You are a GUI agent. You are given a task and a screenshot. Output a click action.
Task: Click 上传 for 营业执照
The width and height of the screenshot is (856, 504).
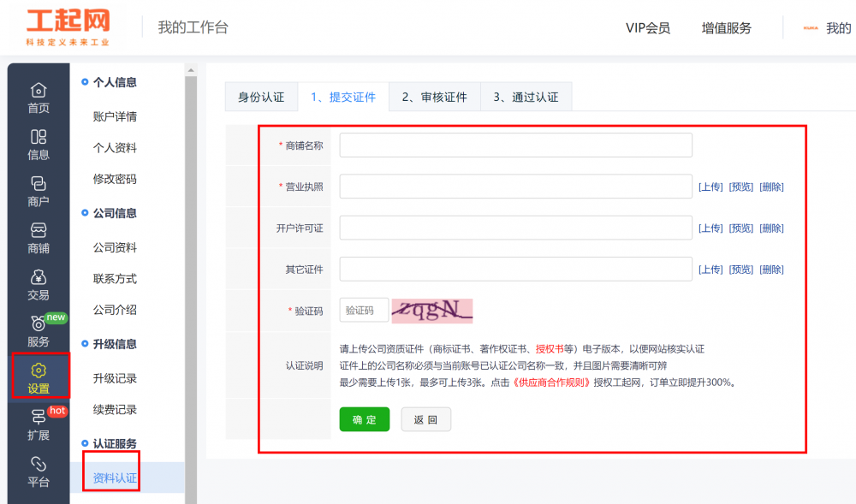click(710, 187)
